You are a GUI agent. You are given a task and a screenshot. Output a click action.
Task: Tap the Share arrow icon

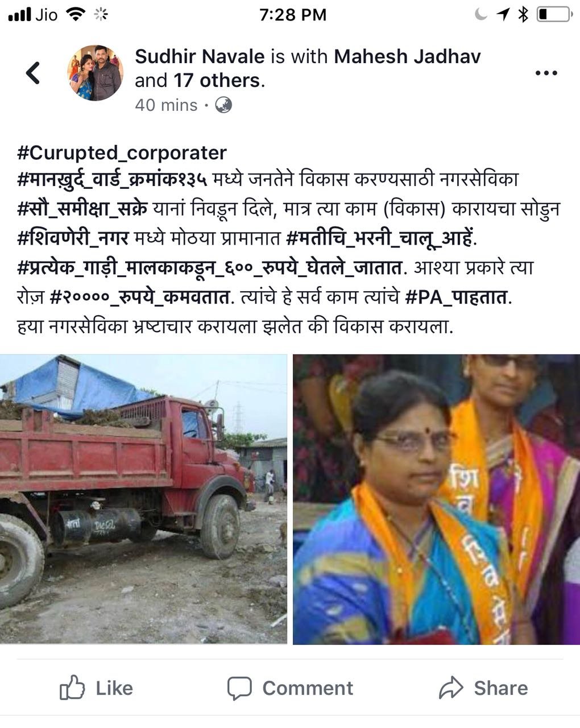tap(451, 688)
